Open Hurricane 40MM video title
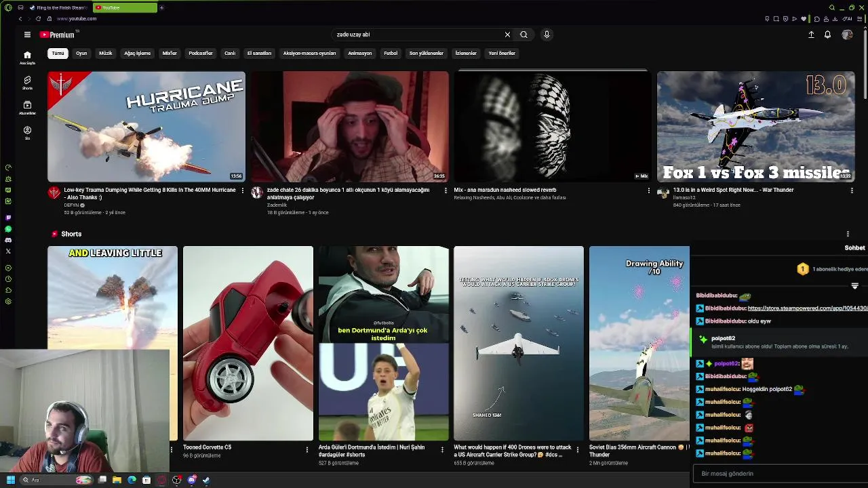Screen dimensions: 868x488 (x=150, y=194)
